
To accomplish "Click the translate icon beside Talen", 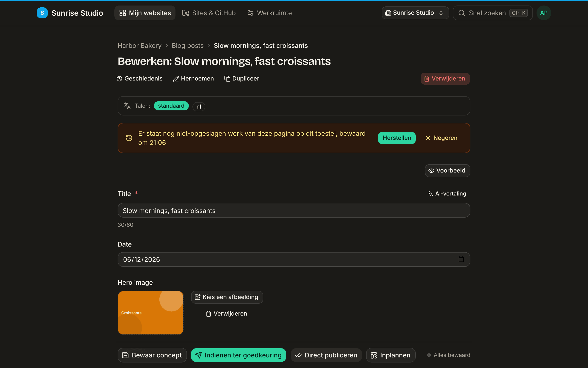I will click(127, 106).
